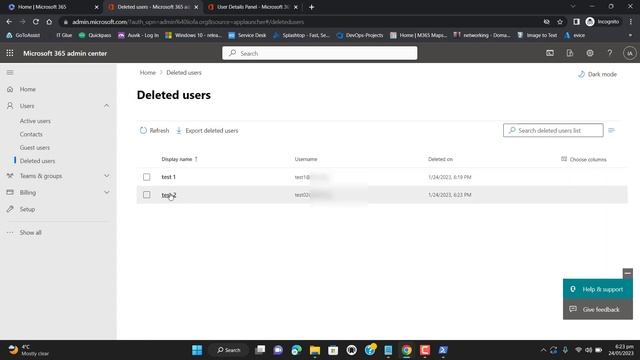Image resolution: width=640 pixels, height=360 pixels.
Task: Collapse the Users section chevron
Action: 107,106
